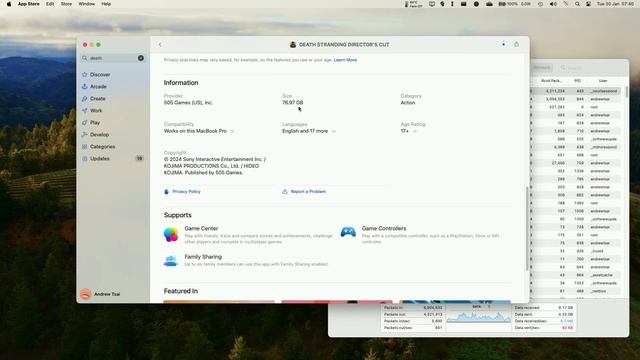Screen dimensions: 640x360
Task: Expand the Compatibility details chevron
Action: tap(232, 131)
